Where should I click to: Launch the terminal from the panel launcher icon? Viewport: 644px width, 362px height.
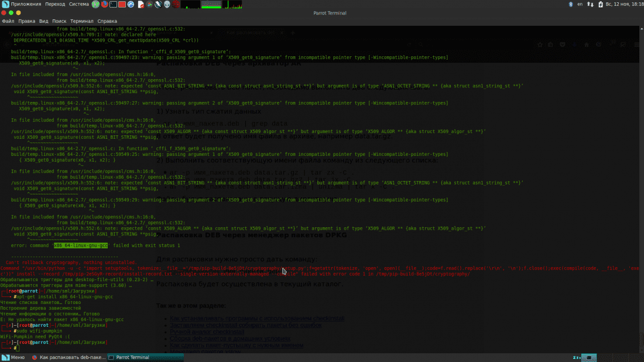(114, 4)
